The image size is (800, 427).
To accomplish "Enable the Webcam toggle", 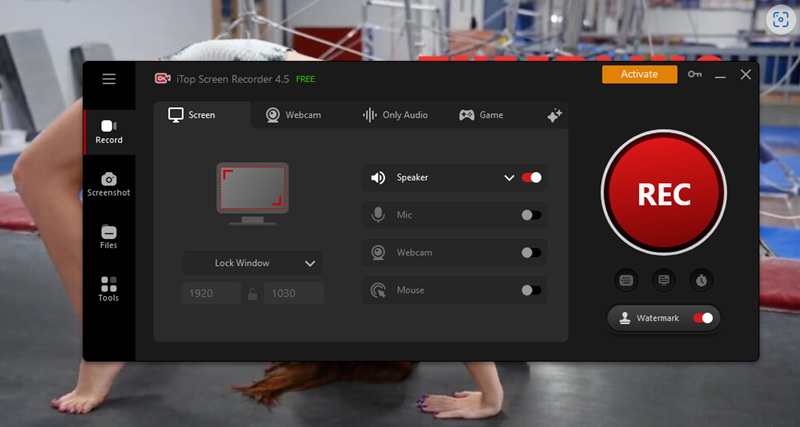I will coord(531,253).
